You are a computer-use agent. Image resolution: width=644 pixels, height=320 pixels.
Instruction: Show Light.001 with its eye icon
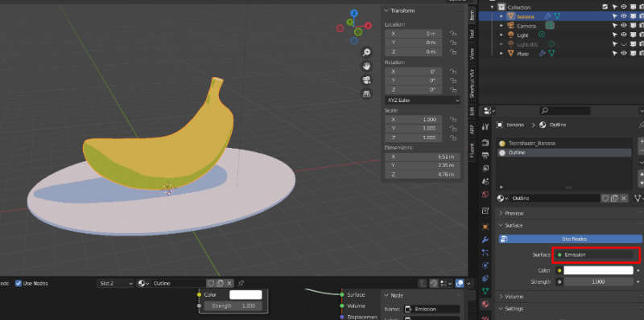point(623,44)
